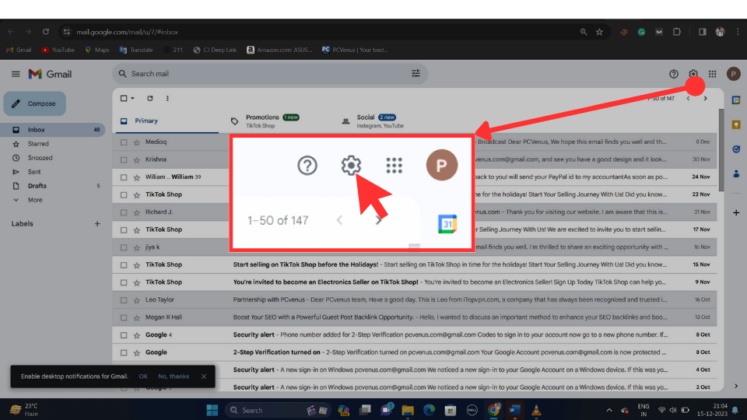Tick the checkbox for the Medioq email
Image resolution: width=747 pixels, height=420 pixels.
(124, 142)
